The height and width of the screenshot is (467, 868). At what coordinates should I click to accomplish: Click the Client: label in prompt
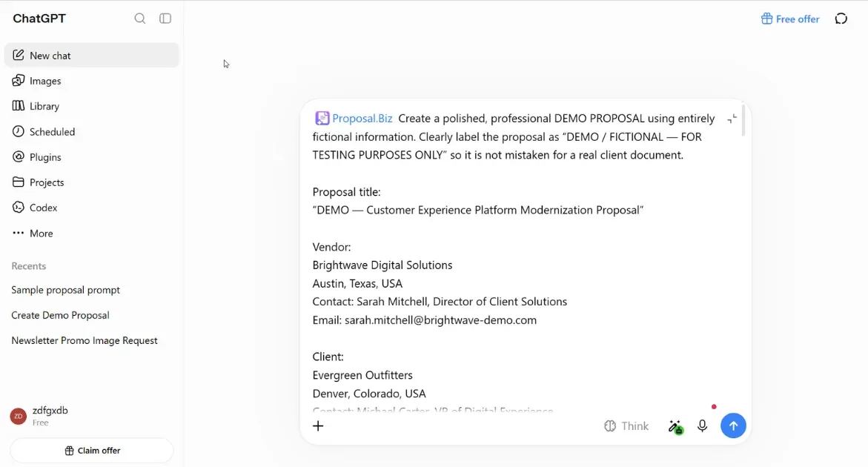[x=328, y=357]
